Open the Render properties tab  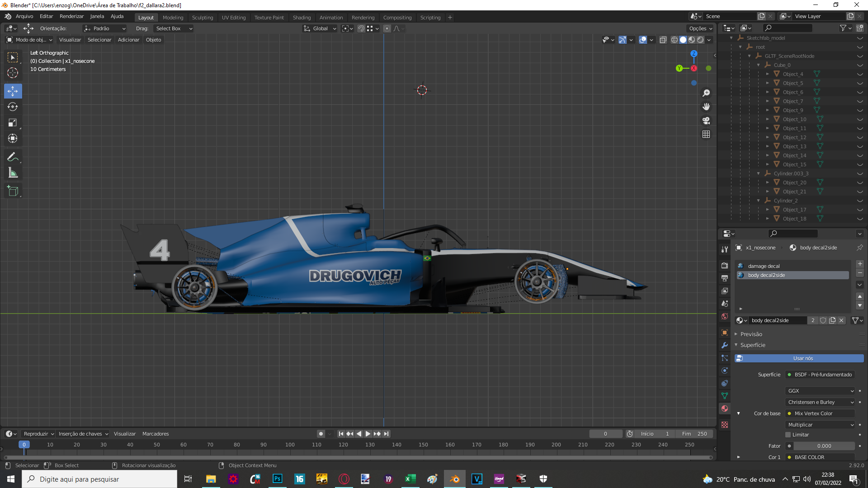click(725, 265)
